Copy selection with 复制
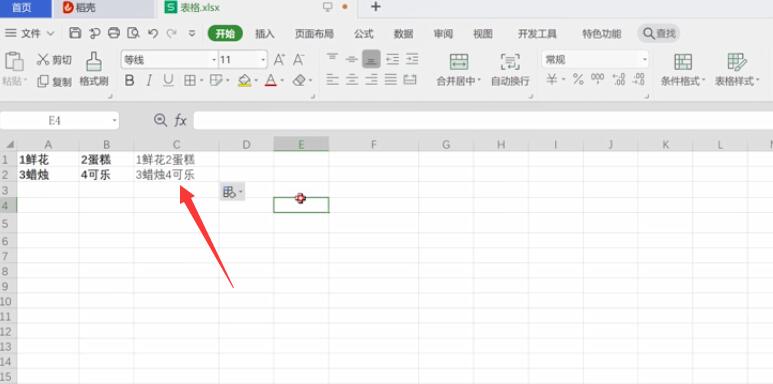Screen dimensions: 773x384 point(55,81)
